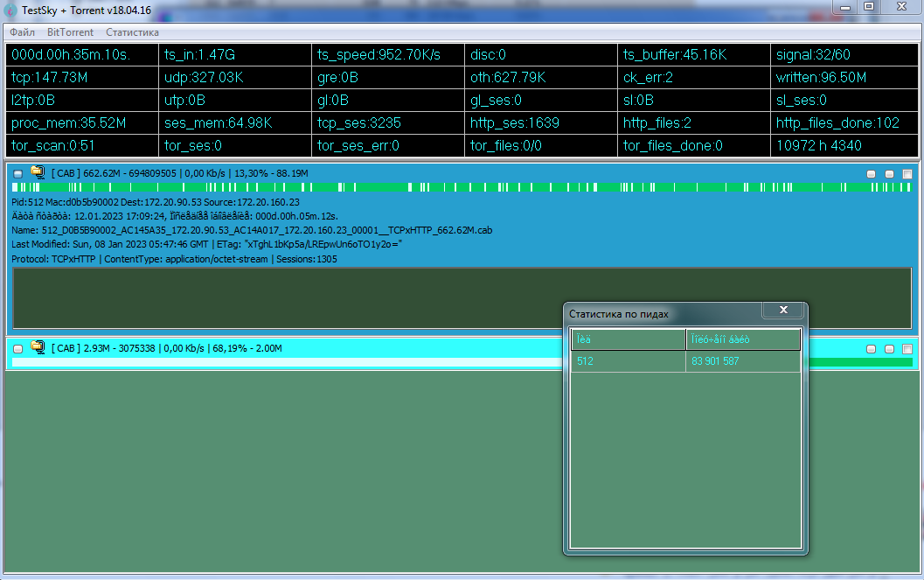Click the folder icon of the 662.62M CAB entry
The height and width of the screenshot is (580, 924).
[x=38, y=173]
